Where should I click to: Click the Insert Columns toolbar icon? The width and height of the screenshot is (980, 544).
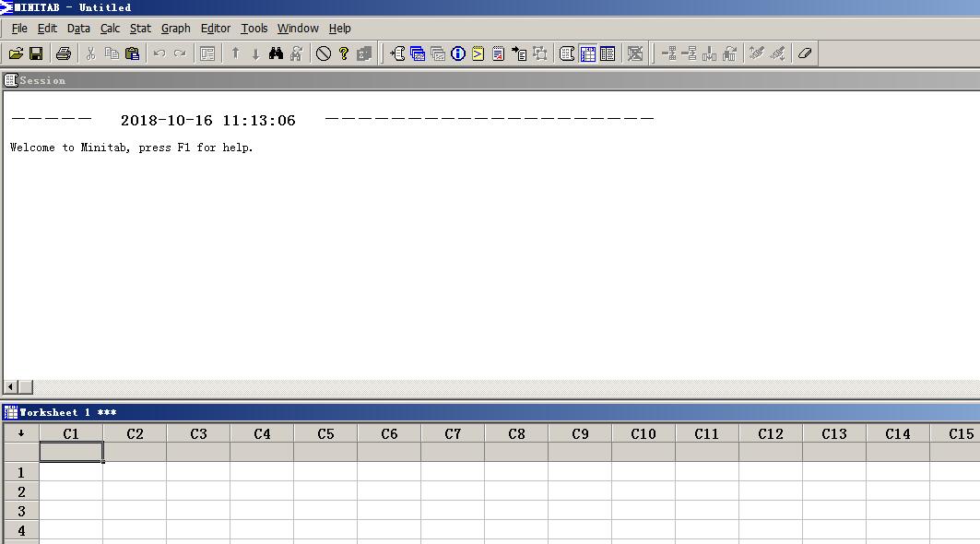point(709,53)
